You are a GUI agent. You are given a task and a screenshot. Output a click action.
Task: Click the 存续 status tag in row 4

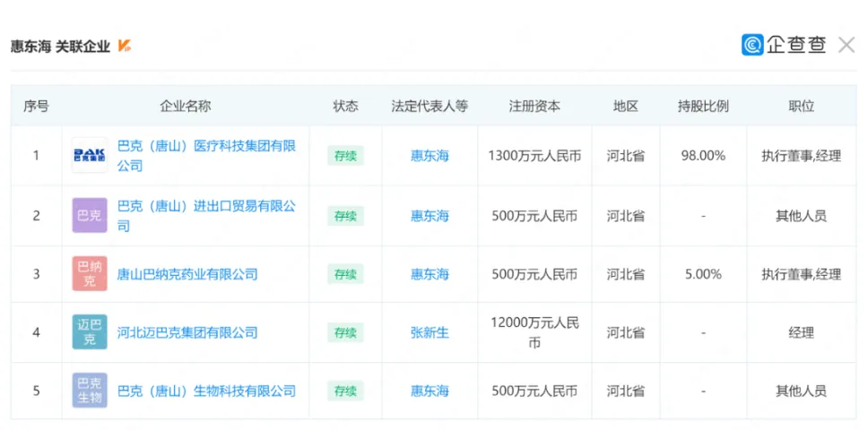(x=345, y=332)
